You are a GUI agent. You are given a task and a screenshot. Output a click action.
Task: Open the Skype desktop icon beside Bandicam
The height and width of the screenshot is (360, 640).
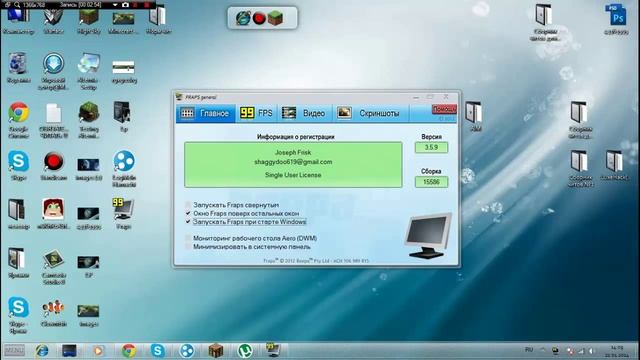tap(18, 161)
